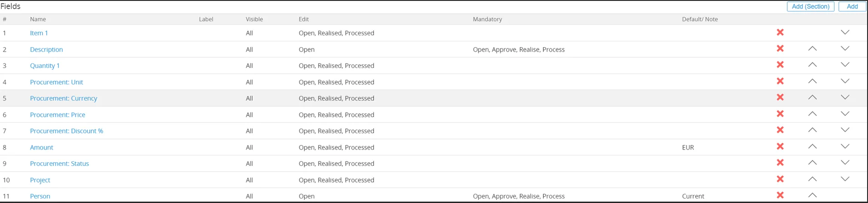Delete the Amount field row
The height and width of the screenshot is (203, 868).
click(x=780, y=147)
